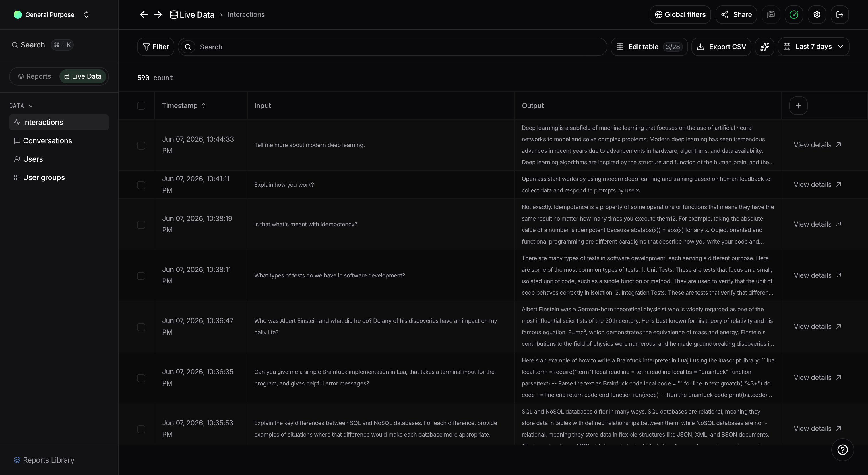Open the sidebar Search with ⌘+K
The width and height of the screenshot is (868, 475).
click(x=42, y=45)
